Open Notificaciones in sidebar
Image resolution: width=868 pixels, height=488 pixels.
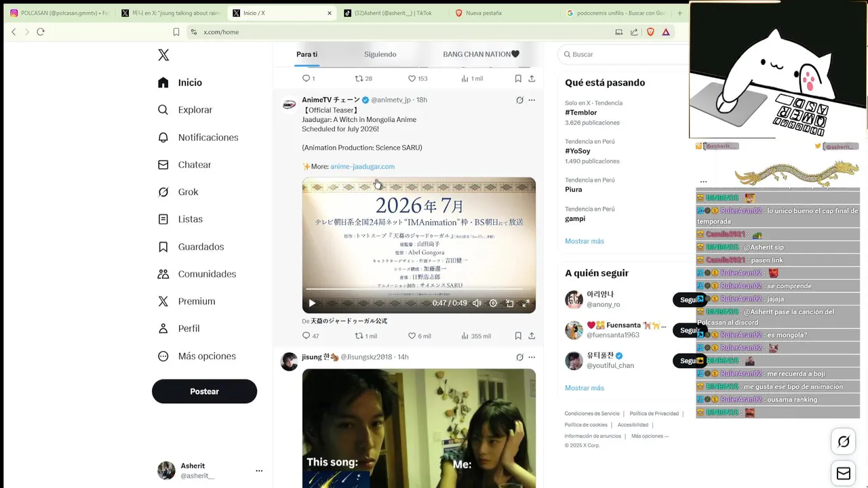[197, 138]
